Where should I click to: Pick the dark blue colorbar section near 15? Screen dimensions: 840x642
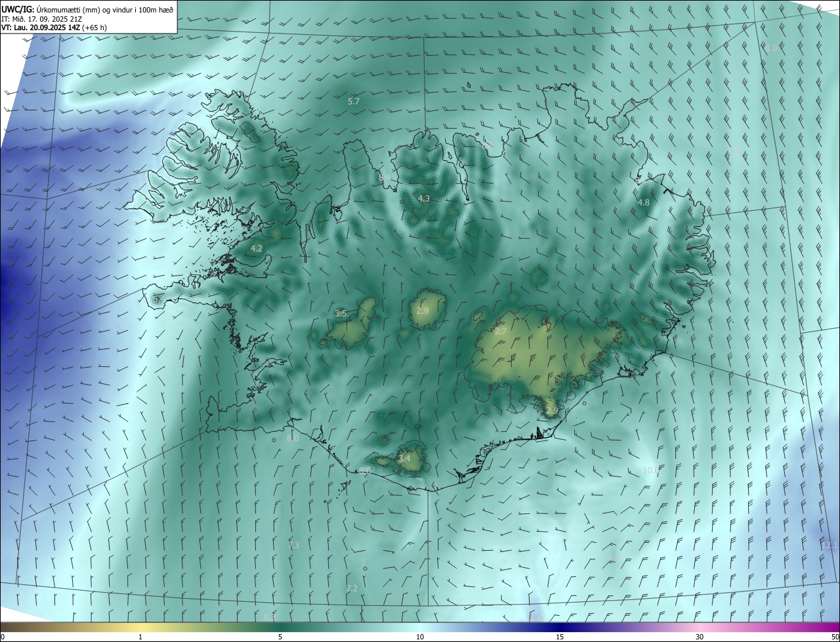pos(560,628)
